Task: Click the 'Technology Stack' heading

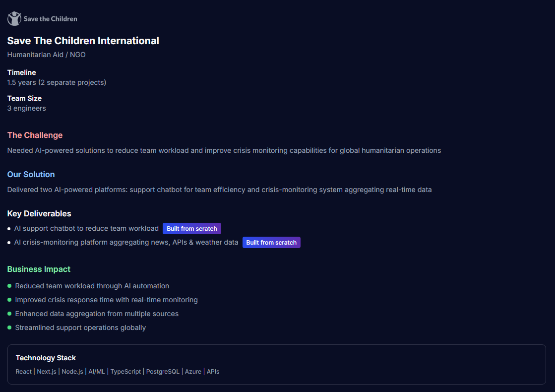Action: coord(46,358)
